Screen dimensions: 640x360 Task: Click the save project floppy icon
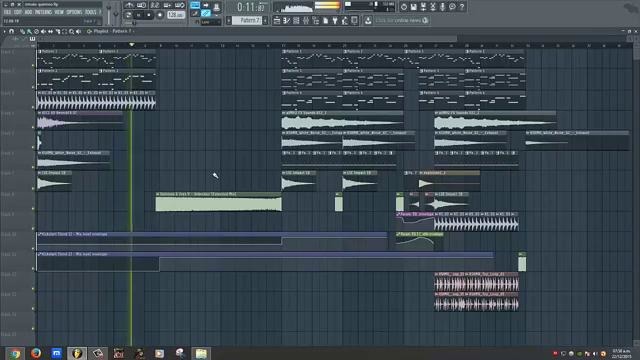tap(413, 7)
